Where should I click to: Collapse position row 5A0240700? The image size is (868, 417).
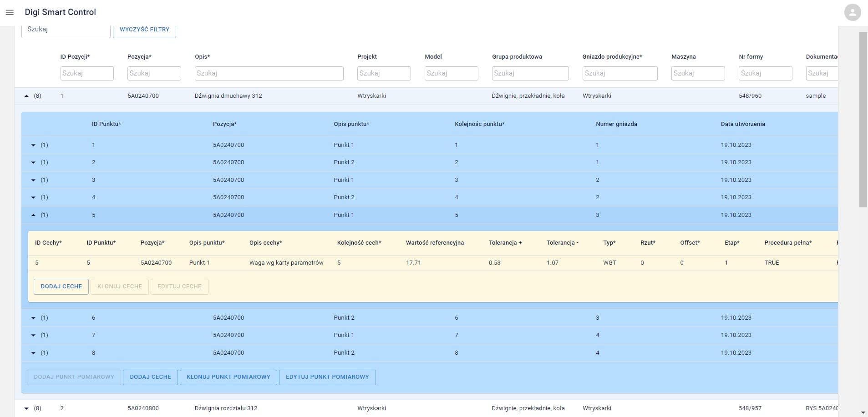[x=26, y=96]
